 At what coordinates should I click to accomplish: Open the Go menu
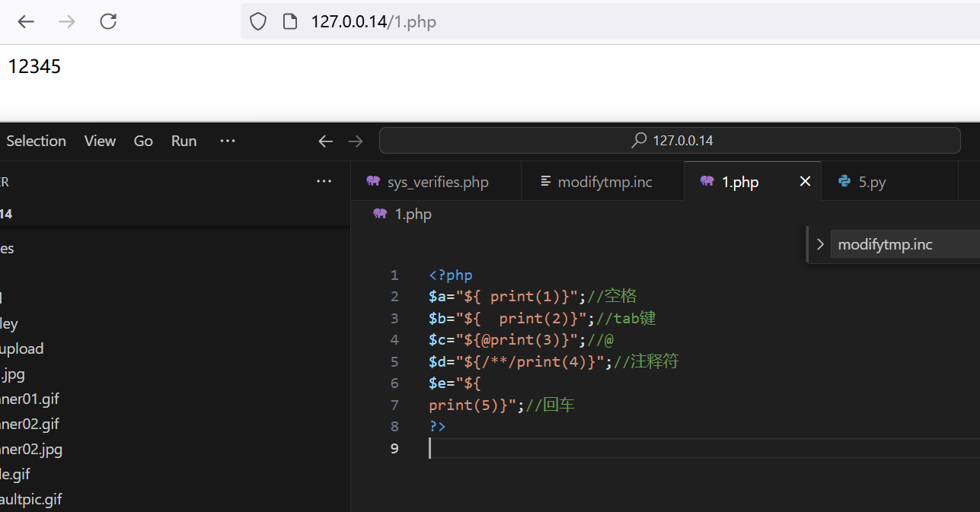(x=143, y=141)
